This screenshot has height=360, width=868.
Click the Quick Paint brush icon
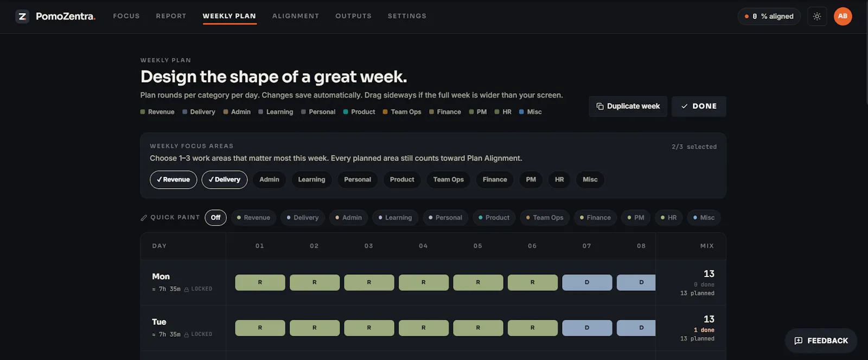point(144,218)
